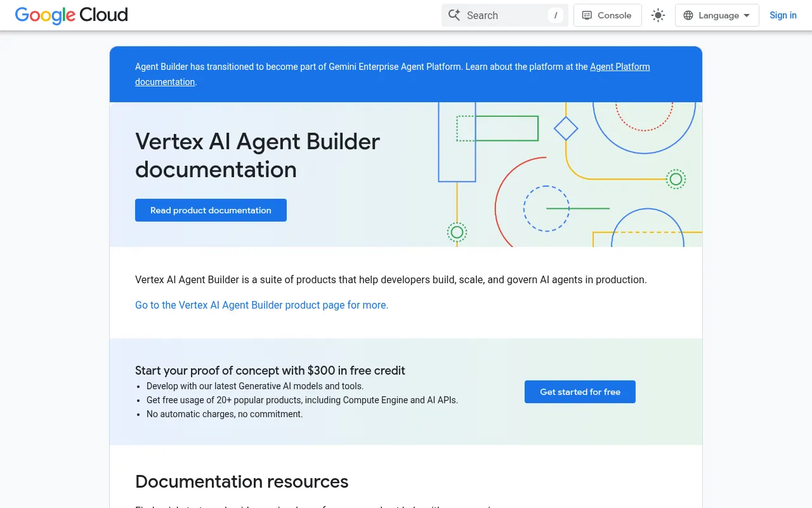Viewport: 812px width, 508px height.
Task: Click the Sign in link
Action: [x=783, y=15]
